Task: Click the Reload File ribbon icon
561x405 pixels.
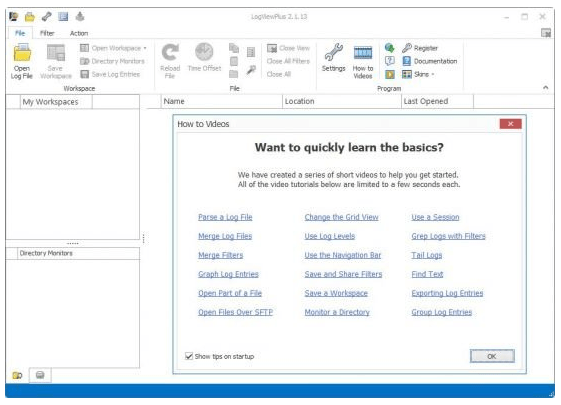Action: click(170, 52)
